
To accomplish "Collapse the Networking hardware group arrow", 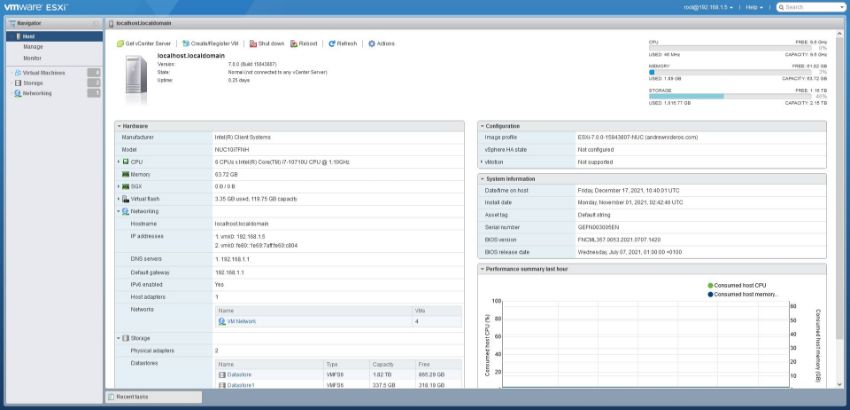I will (x=118, y=212).
